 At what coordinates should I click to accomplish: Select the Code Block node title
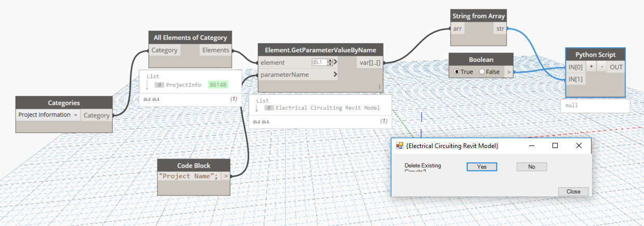click(194, 165)
